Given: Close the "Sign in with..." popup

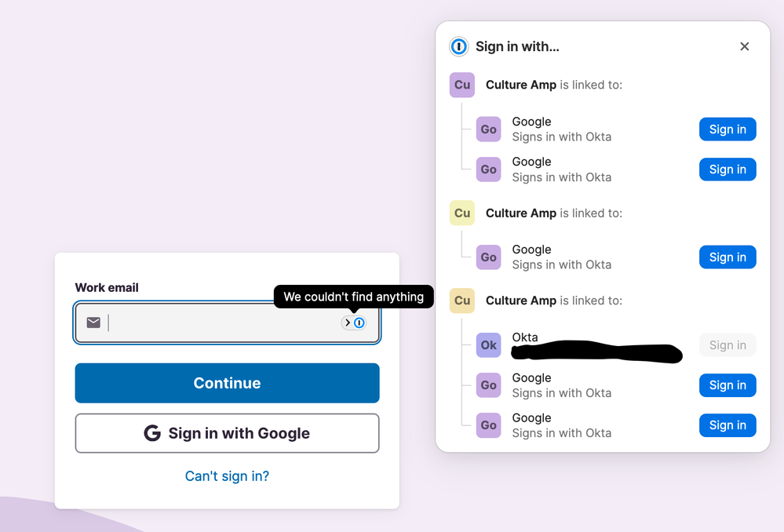Looking at the screenshot, I should pyautogui.click(x=745, y=46).
